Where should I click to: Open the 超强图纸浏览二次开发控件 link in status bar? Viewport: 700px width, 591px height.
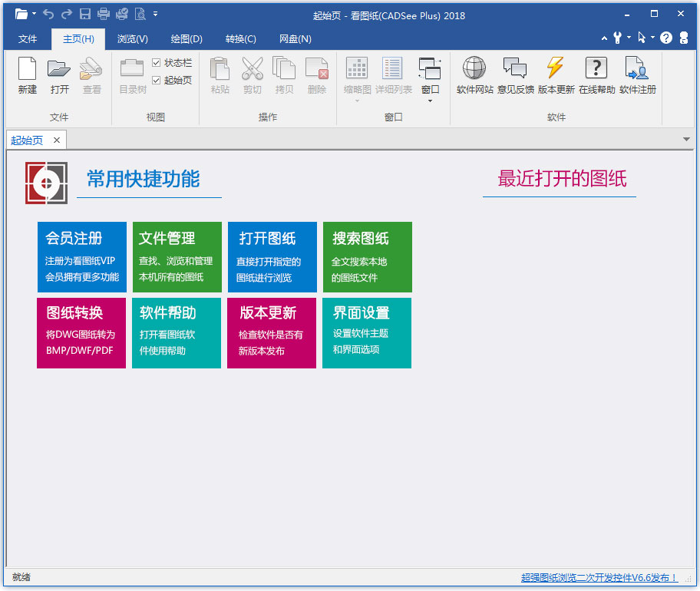pos(599,578)
